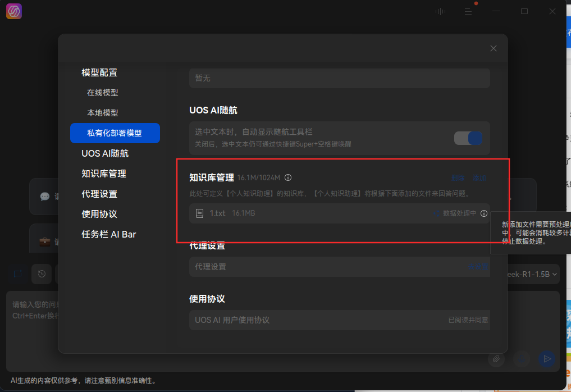Select 模型配置 in settings sidebar
The image size is (571, 392).
point(99,72)
